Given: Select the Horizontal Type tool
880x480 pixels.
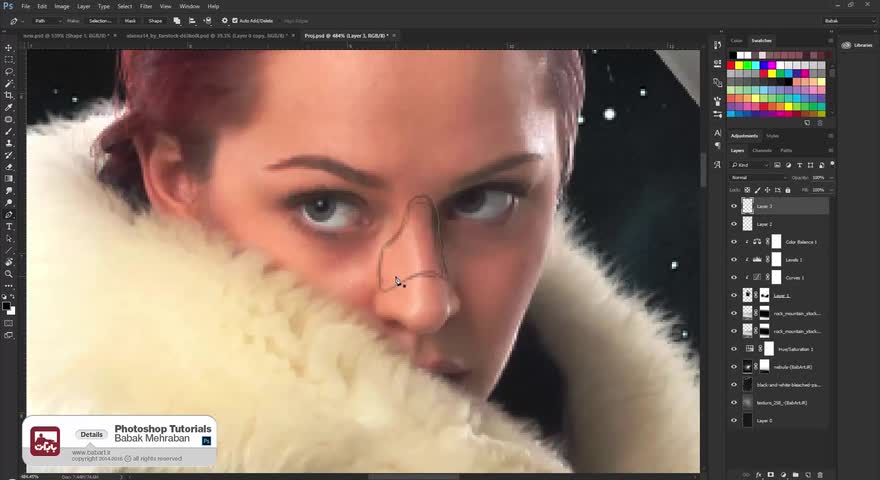Looking at the screenshot, I should point(8,227).
